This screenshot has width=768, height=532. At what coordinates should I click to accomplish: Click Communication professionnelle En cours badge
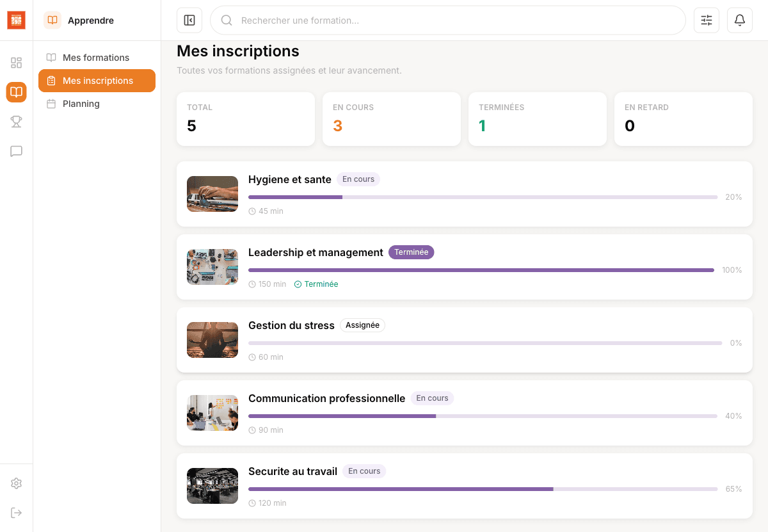[x=432, y=398]
